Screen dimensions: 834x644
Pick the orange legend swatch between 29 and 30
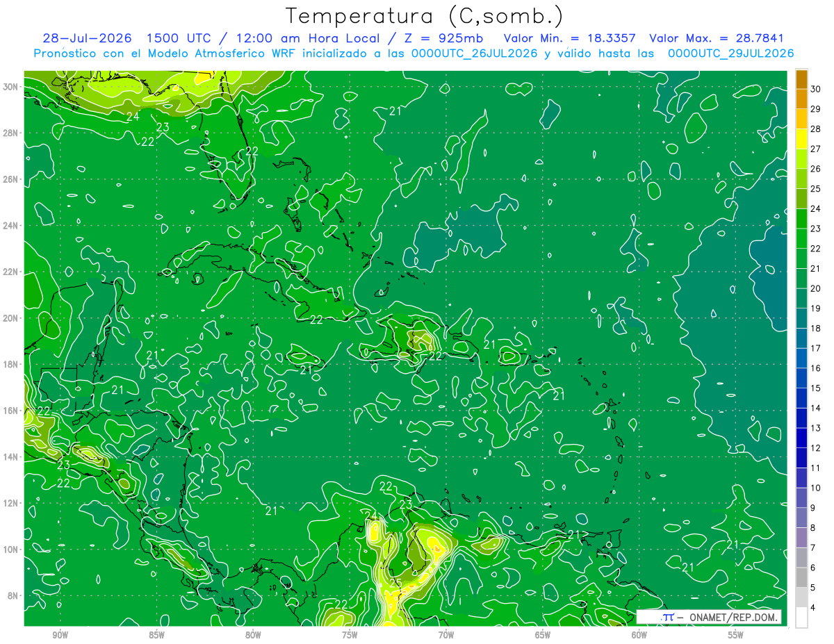click(x=801, y=99)
